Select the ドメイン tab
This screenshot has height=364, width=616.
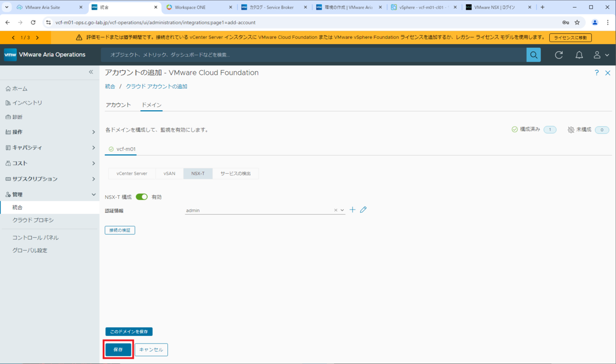pyautogui.click(x=151, y=105)
